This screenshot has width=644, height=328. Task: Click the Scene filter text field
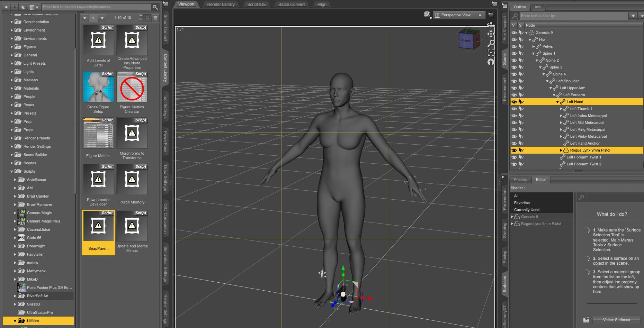pyautogui.click(x=574, y=16)
